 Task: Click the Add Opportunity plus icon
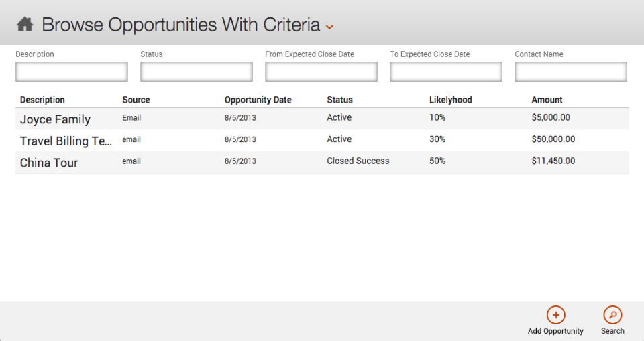[x=555, y=315]
